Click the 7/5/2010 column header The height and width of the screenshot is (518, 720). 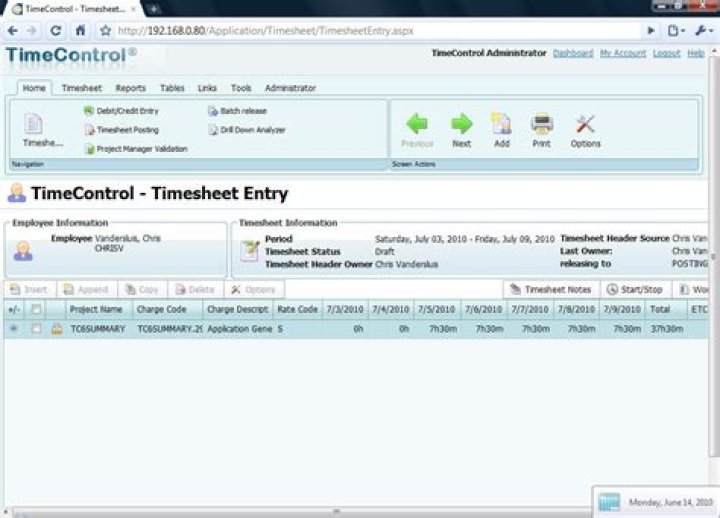pyautogui.click(x=437, y=310)
